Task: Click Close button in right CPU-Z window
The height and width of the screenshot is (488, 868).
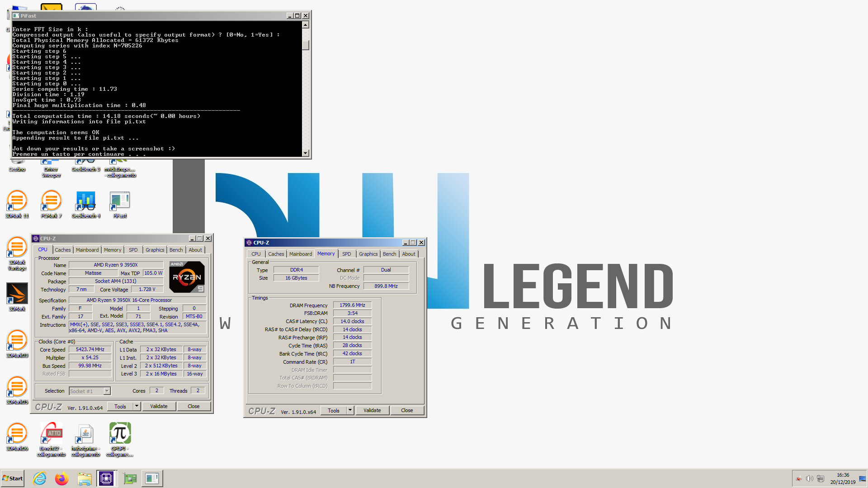Action: click(407, 410)
